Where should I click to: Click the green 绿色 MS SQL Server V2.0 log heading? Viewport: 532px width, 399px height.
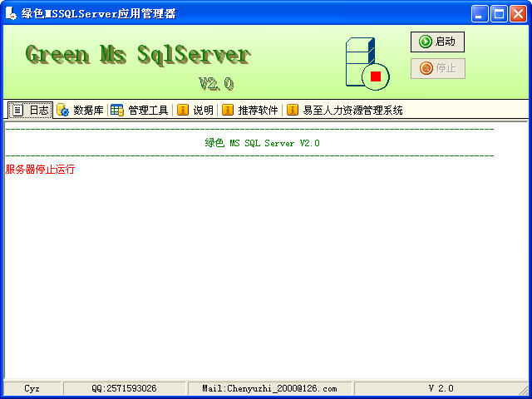click(x=262, y=143)
